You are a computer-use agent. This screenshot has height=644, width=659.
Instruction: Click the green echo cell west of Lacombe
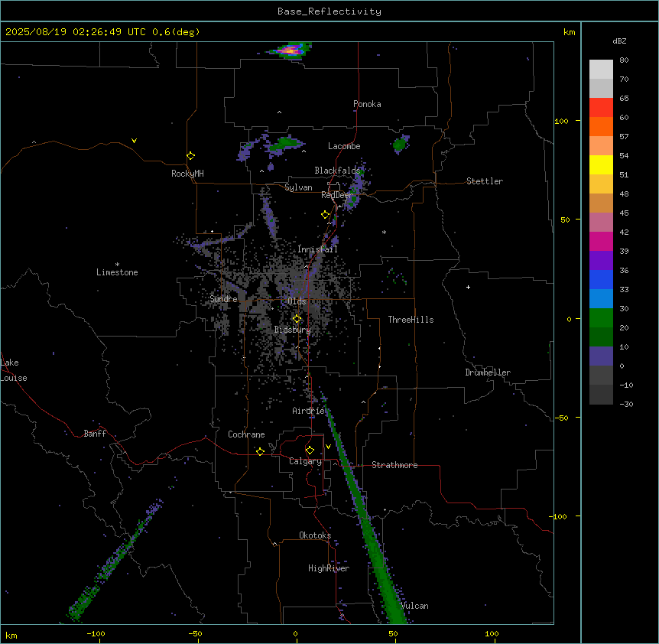285,143
